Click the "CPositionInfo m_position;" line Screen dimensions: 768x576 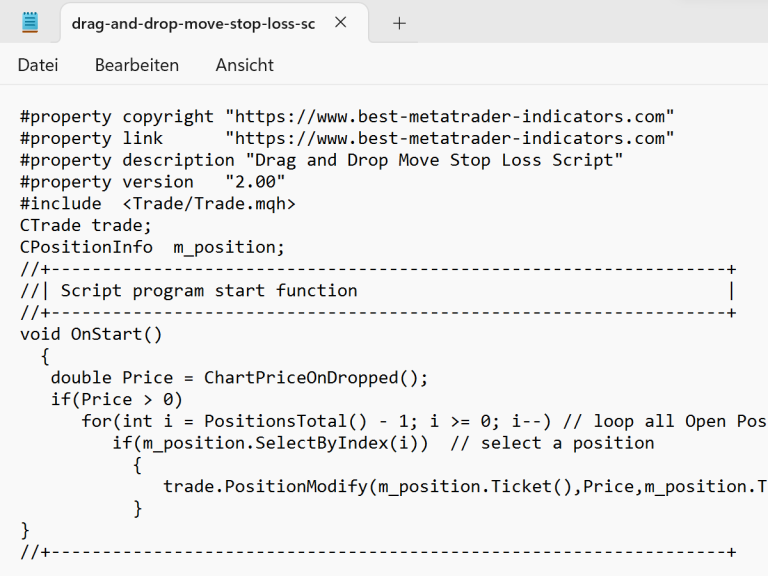tap(152, 247)
